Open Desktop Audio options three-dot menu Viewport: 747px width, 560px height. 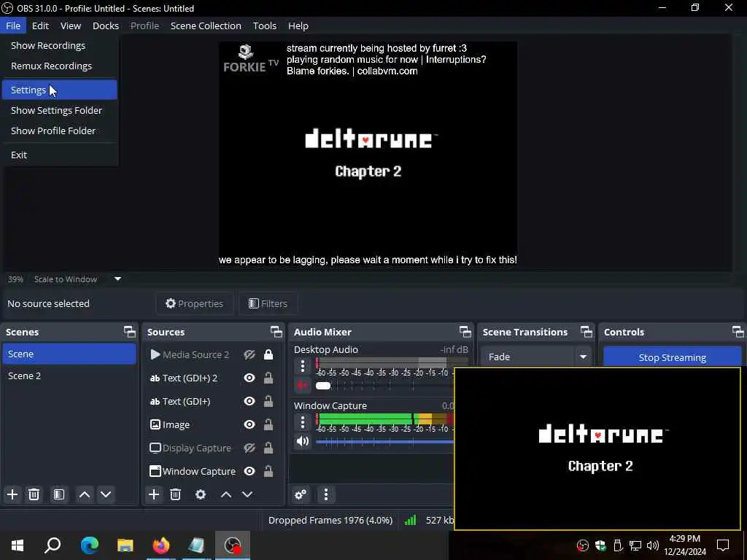[303, 366]
